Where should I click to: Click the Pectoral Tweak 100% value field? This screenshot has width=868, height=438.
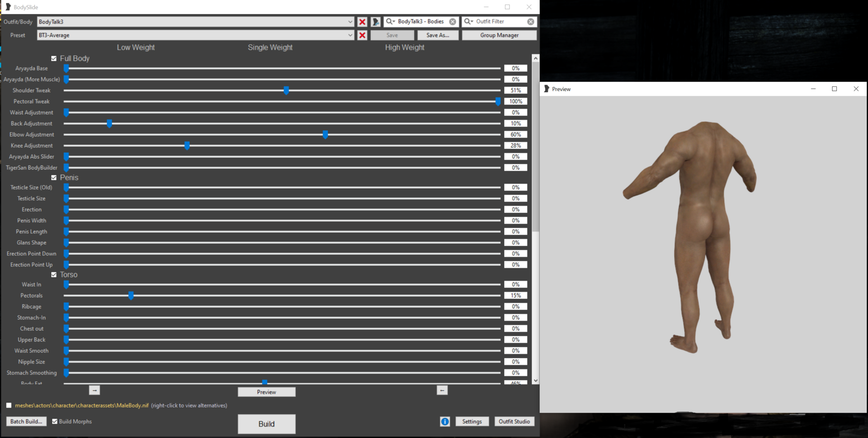tap(515, 101)
